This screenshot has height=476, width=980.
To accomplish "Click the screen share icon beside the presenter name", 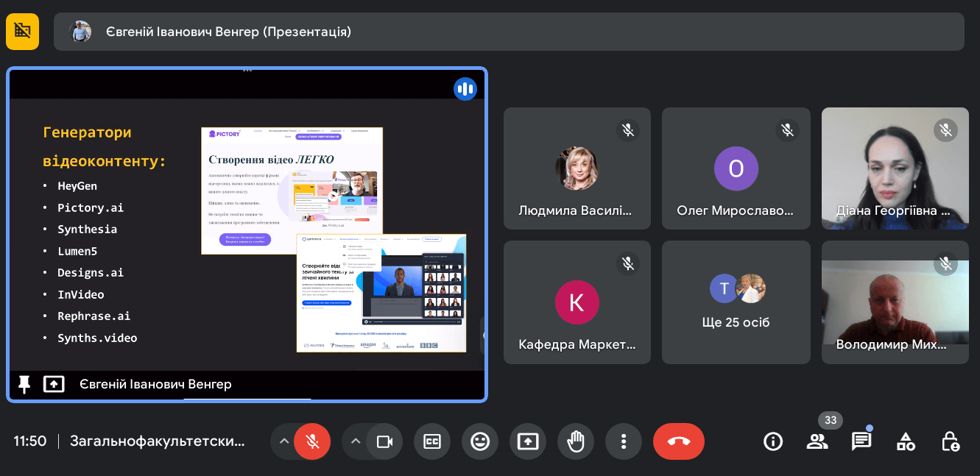I will pyautogui.click(x=54, y=384).
